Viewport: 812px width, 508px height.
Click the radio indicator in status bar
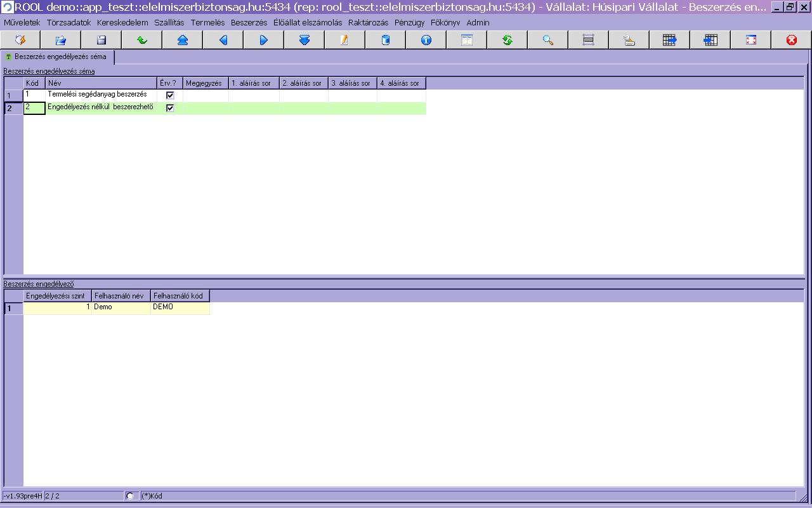click(x=130, y=496)
